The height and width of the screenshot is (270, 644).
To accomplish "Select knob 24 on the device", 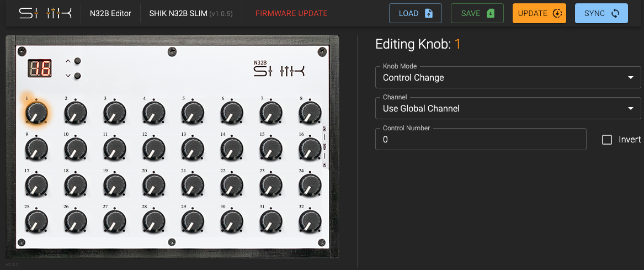I will [310, 184].
